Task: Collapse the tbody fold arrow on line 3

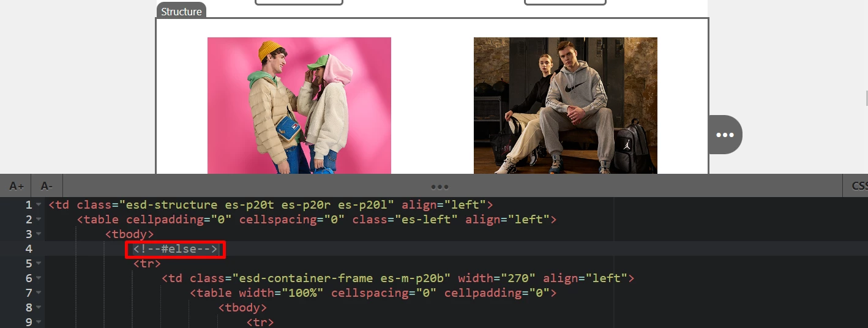Action: pos(39,234)
